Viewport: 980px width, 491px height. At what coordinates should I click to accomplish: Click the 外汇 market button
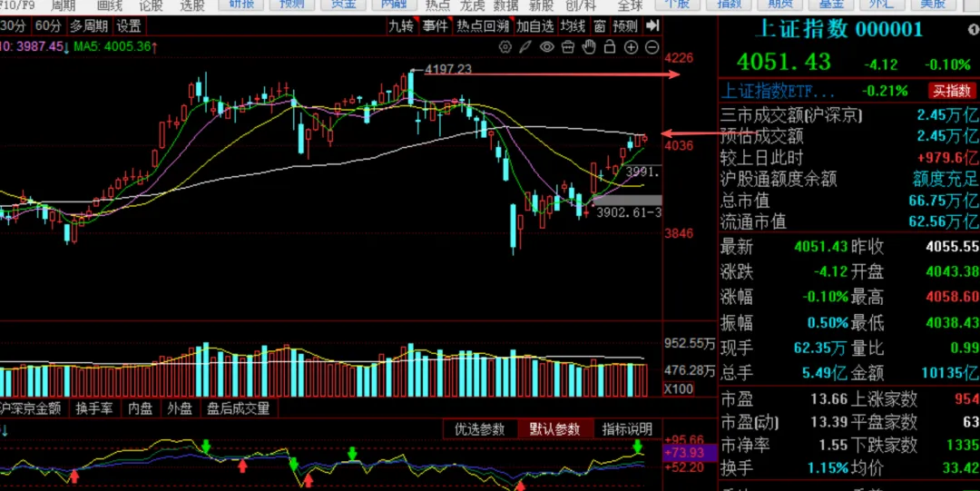click(881, 5)
